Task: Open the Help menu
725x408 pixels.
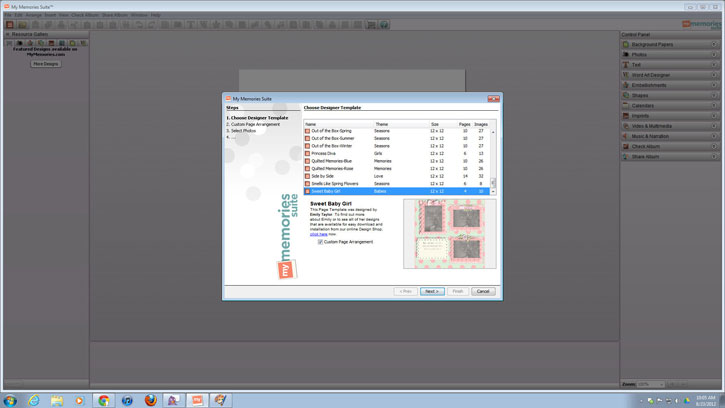Action: click(156, 15)
